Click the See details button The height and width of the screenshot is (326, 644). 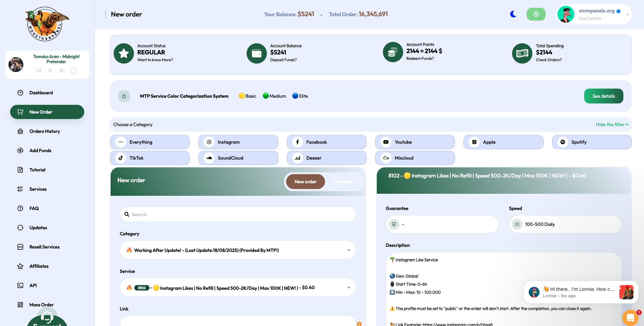click(603, 96)
